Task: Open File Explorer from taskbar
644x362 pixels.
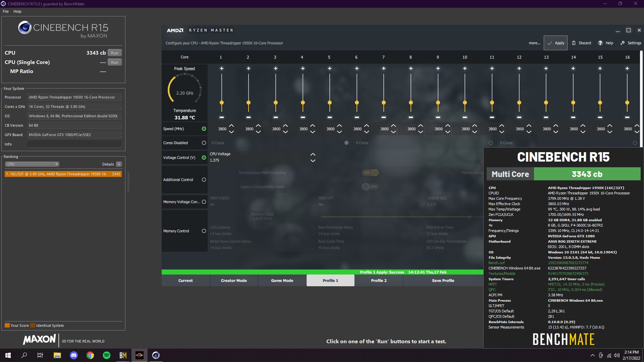Action: [x=57, y=355]
